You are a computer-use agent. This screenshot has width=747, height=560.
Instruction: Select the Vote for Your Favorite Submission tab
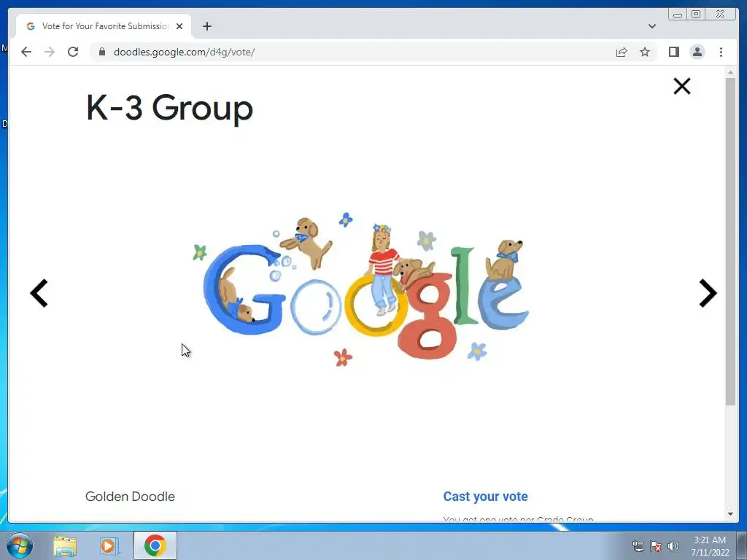coord(104,26)
